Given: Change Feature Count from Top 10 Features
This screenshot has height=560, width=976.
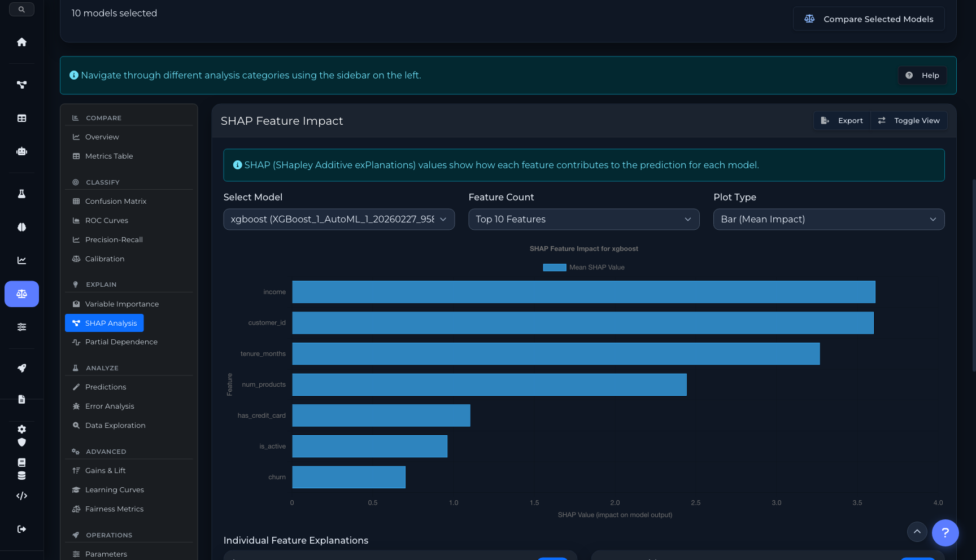Looking at the screenshot, I should coord(583,219).
